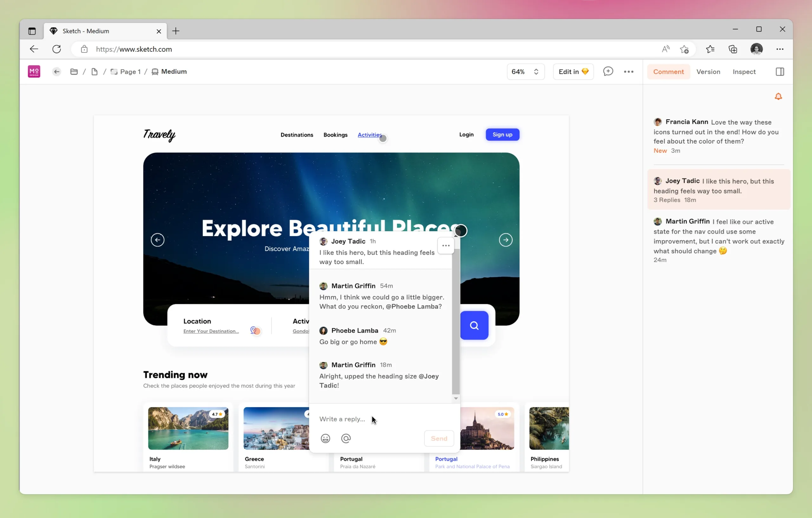Click the add comment icon in toolbar
Image resolution: width=812 pixels, height=518 pixels.
tap(608, 71)
